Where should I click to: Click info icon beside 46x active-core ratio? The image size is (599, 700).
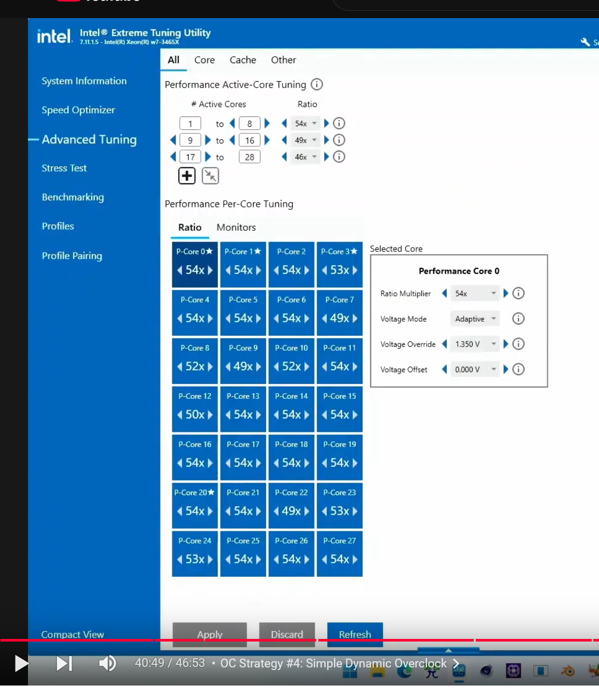pos(339,156)
